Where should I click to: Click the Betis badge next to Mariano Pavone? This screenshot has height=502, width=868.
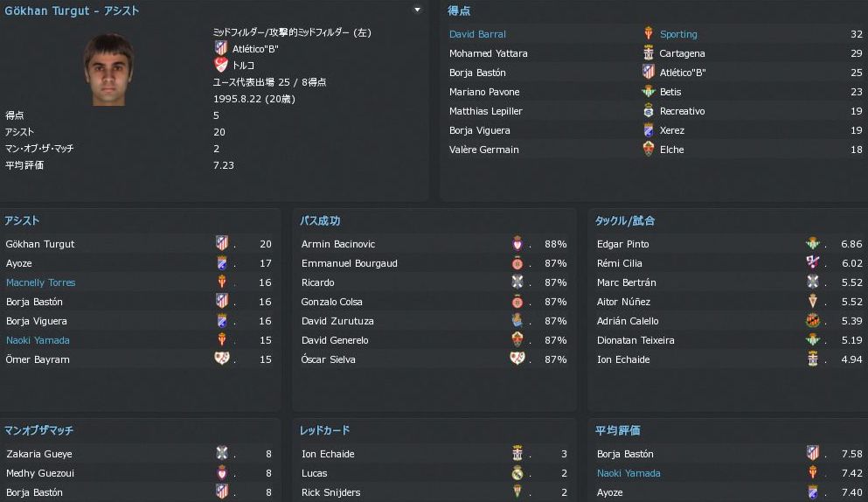coord(648,92)
